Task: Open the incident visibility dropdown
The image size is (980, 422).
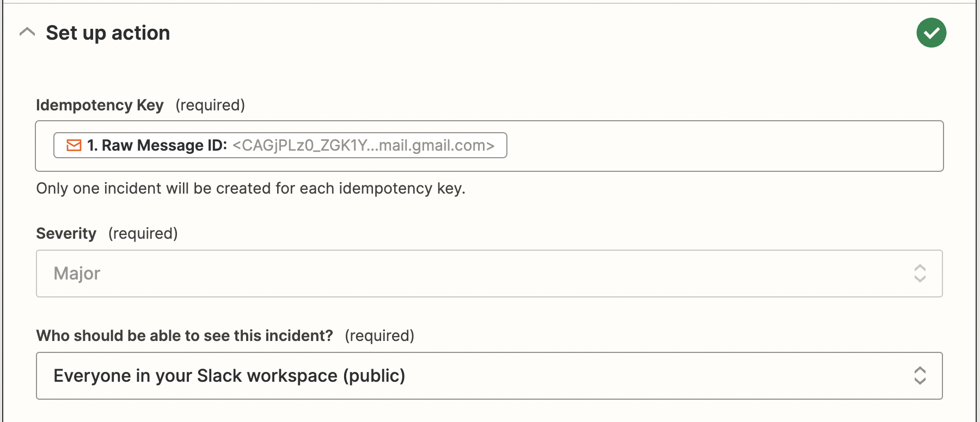Action: click(488, 375)
